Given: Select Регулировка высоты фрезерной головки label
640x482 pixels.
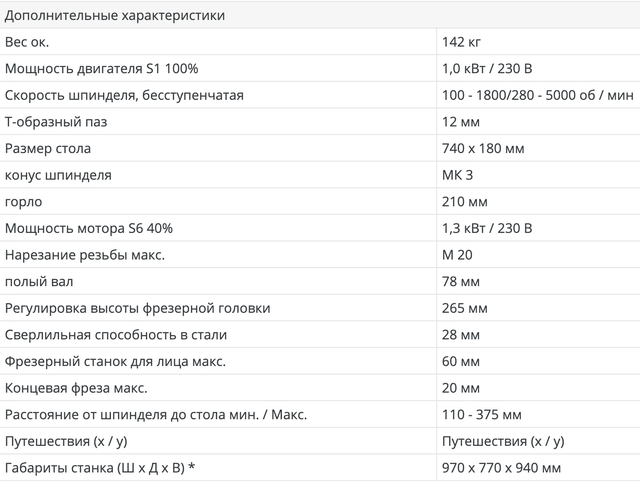Looking at the screenshot, I should click(x=138, y=309).
